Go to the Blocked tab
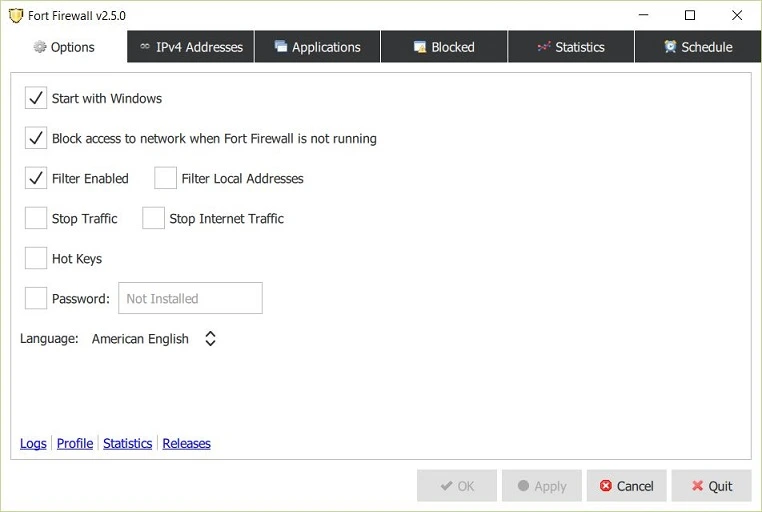This screenshot has height=512, width=762. pyautogui.click(x=444, y=47)
